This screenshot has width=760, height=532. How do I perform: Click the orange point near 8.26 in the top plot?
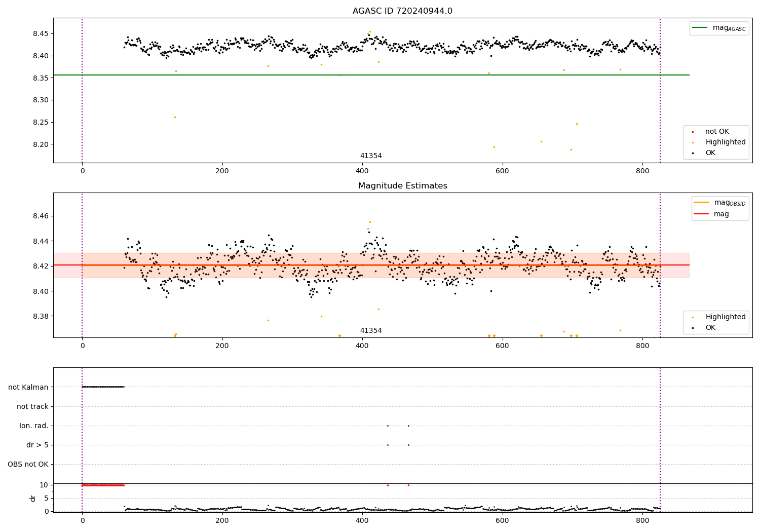(x=175, y=117)
